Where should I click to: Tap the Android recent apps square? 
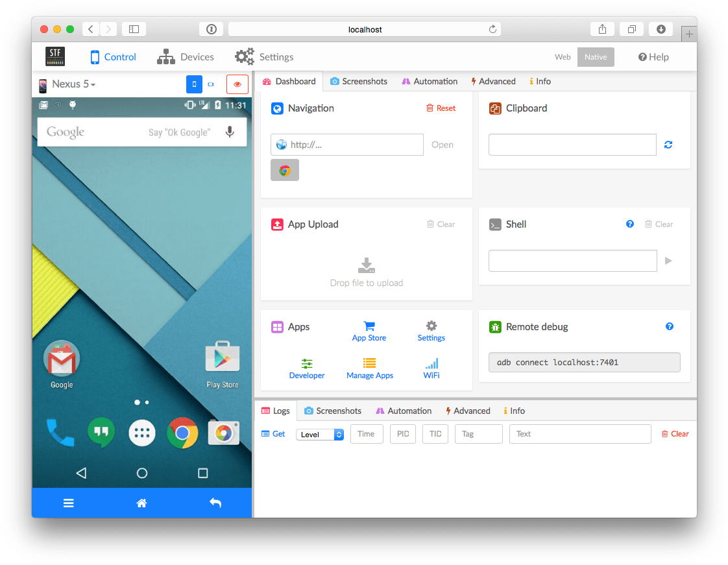coord(202,473)
